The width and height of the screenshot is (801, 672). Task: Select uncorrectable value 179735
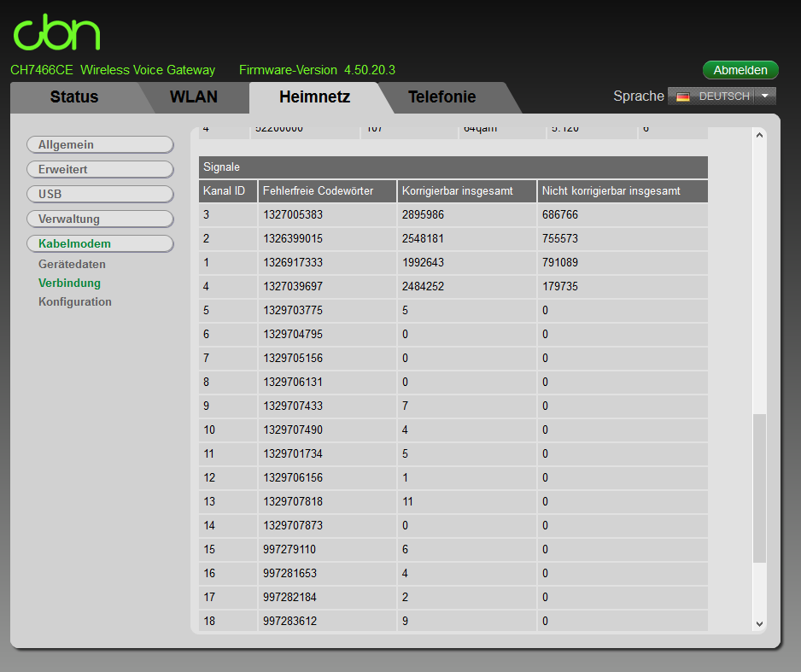[x=560, y=286]
